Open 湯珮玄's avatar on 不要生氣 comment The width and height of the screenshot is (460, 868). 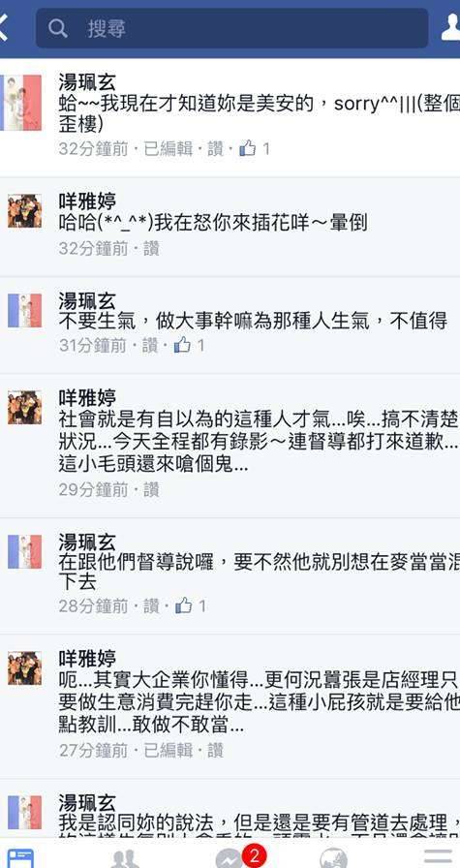(x=24, y=310)
